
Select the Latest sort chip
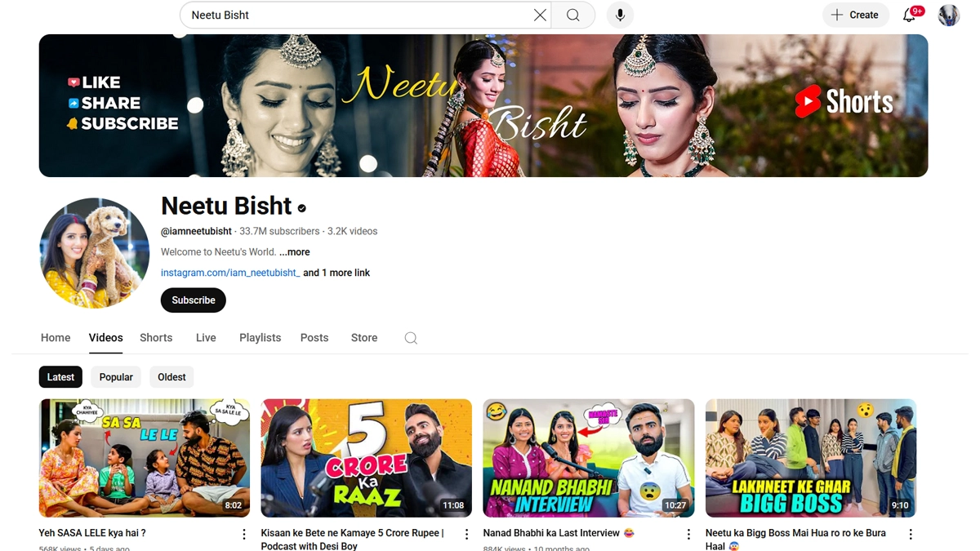coord(60,377)
